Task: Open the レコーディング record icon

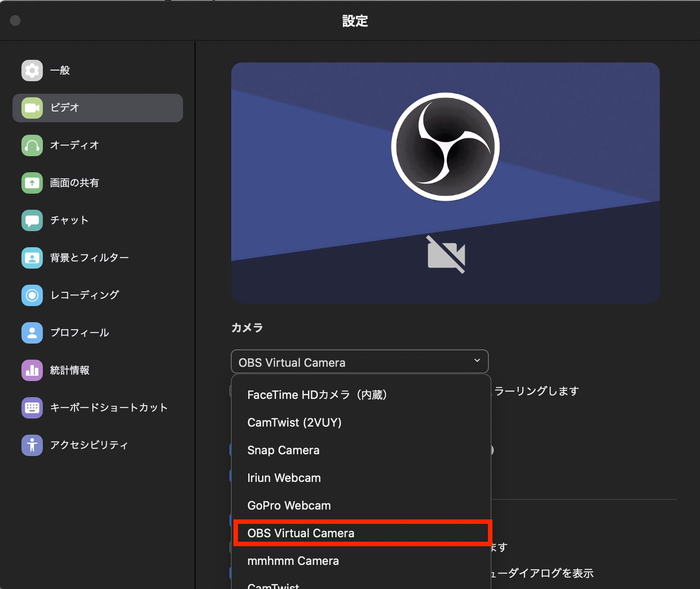Action: pyautogui.click(x=32, y=295)
